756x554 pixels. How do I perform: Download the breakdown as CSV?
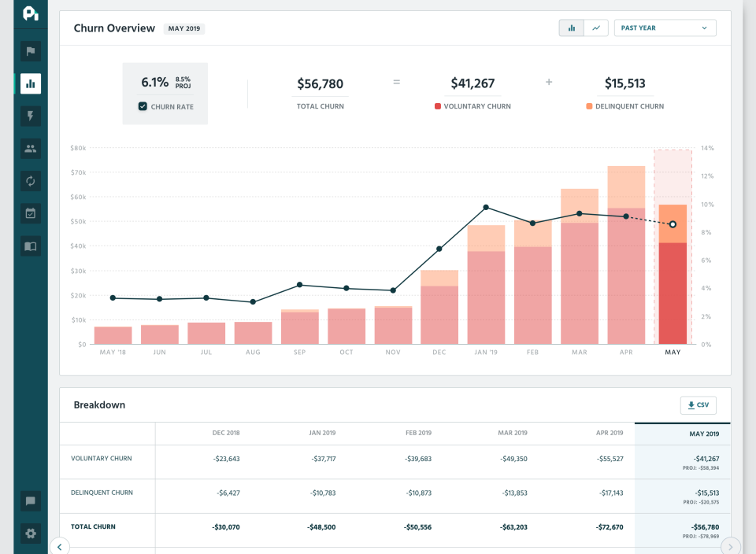point(698,405)
